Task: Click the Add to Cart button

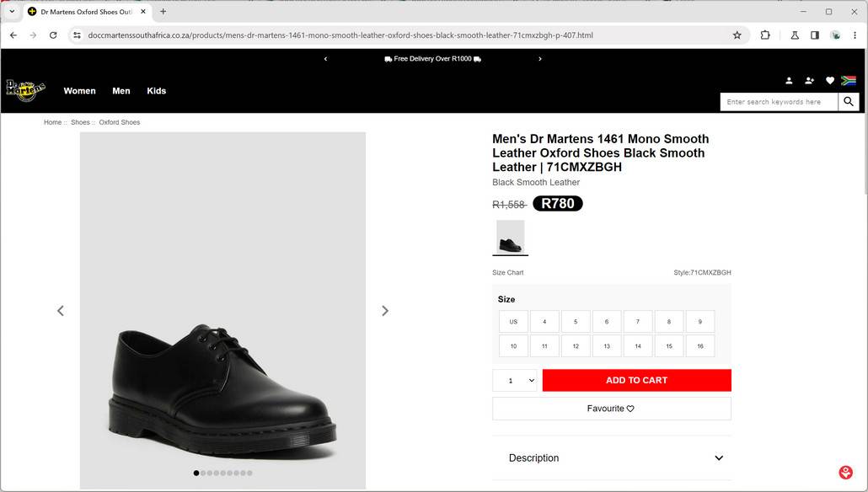Action: (636, 381)
